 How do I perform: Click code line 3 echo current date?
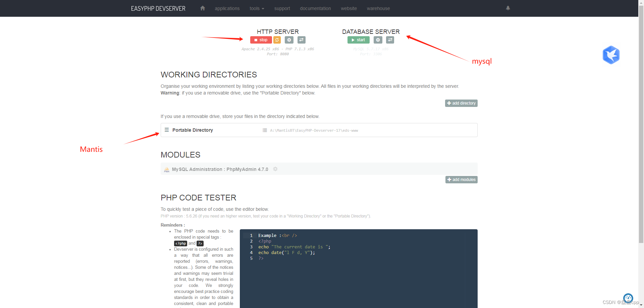pos(294,247)
